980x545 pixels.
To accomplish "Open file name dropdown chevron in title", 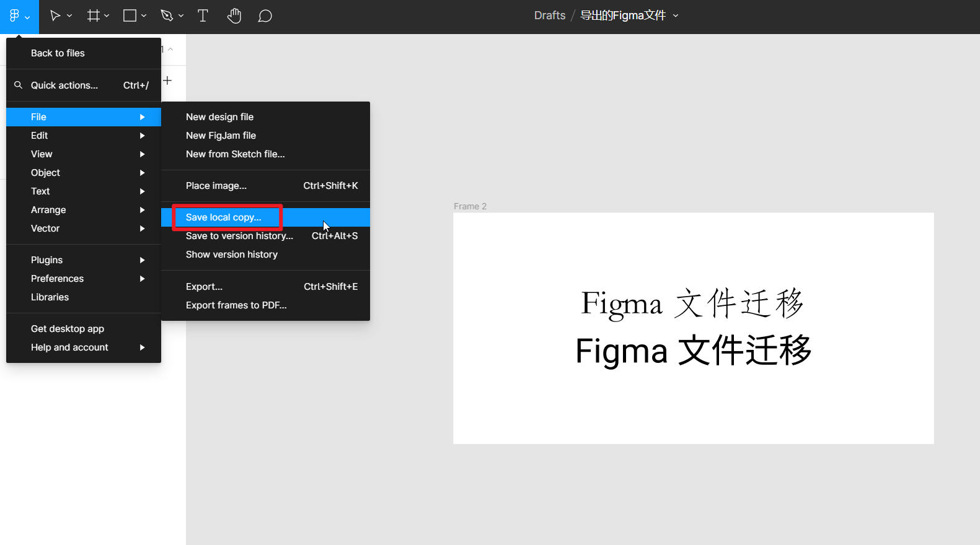I will tap(676, 16).
